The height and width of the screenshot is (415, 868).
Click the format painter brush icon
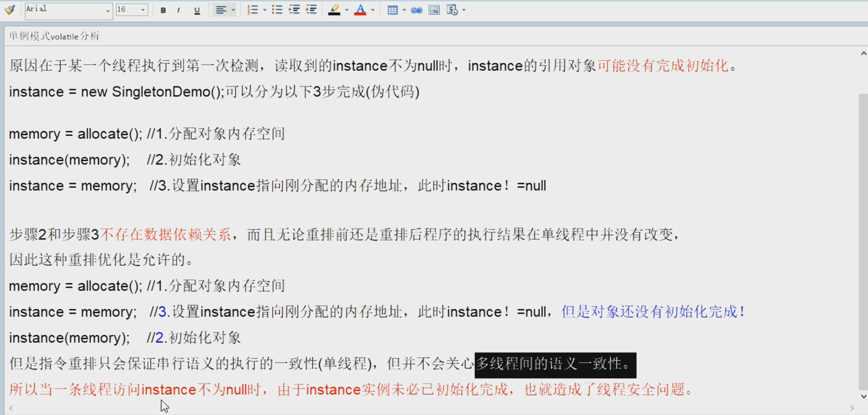pos(10,10)
